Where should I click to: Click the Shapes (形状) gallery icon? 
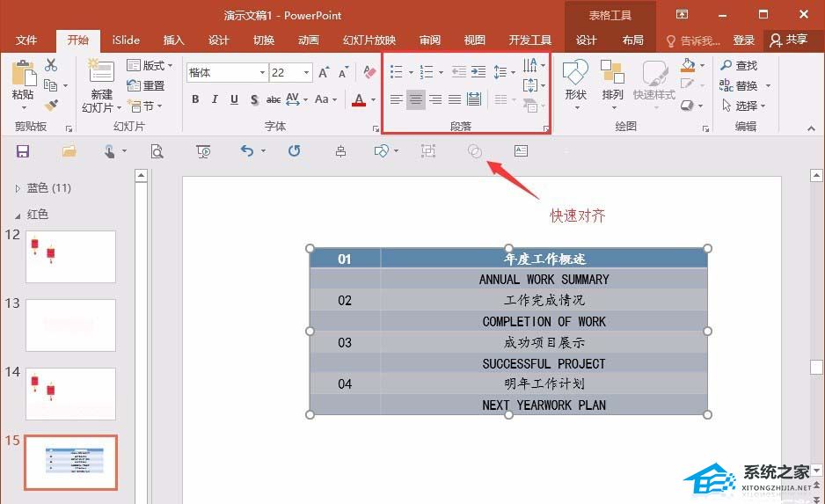pos(575,72)
